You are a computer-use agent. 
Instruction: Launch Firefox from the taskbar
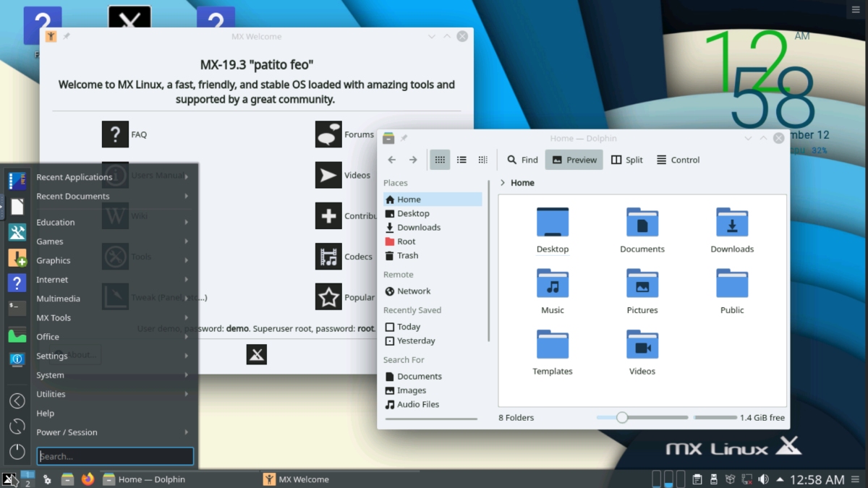coord(88,479)
